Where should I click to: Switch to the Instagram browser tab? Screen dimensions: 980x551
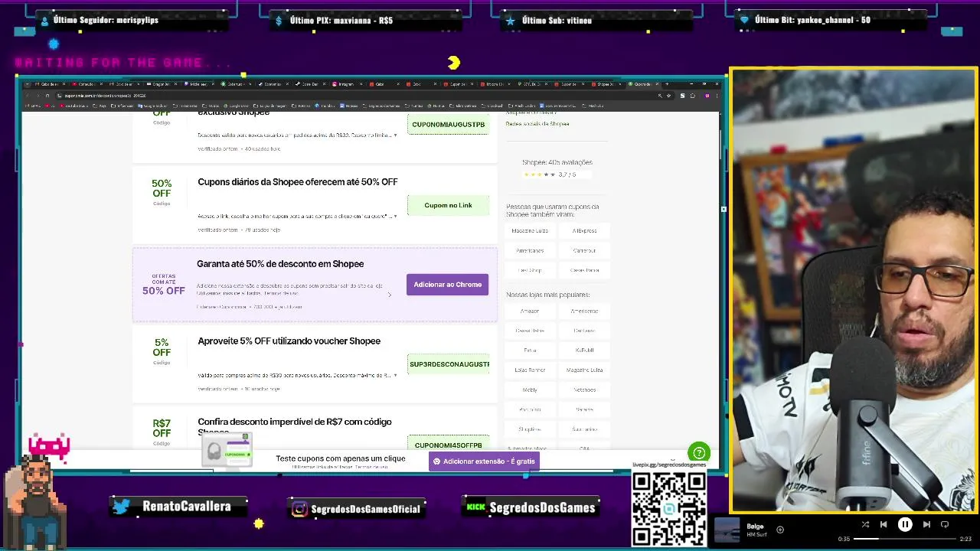345,83
